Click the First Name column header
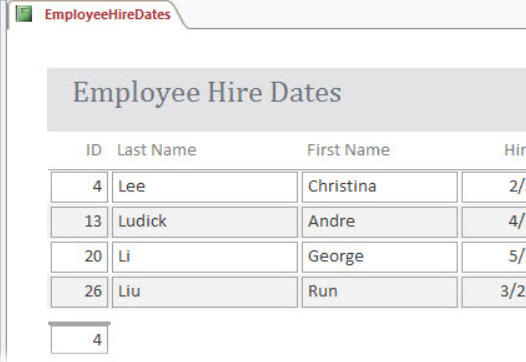526x362 pixels. [x=348, y=150]
